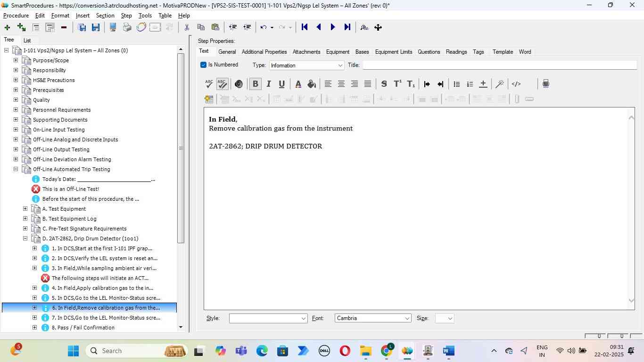Toggle bold formatting button
The height and width of the screenshot is (362, 644).
tap(256, 84)
